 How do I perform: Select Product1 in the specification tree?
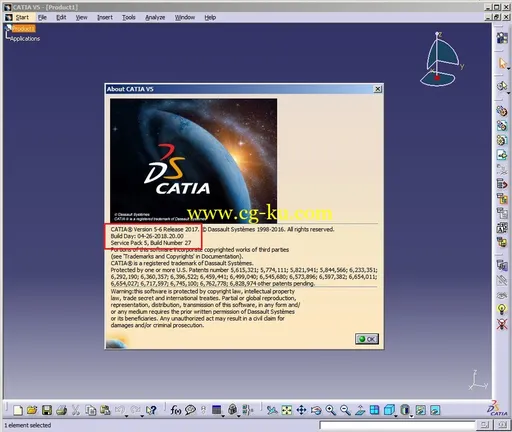(23, 29)
